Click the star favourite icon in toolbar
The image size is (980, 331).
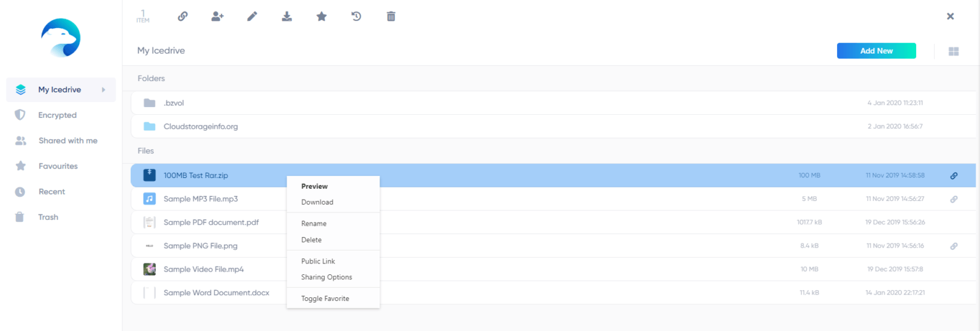pos(322,17)
